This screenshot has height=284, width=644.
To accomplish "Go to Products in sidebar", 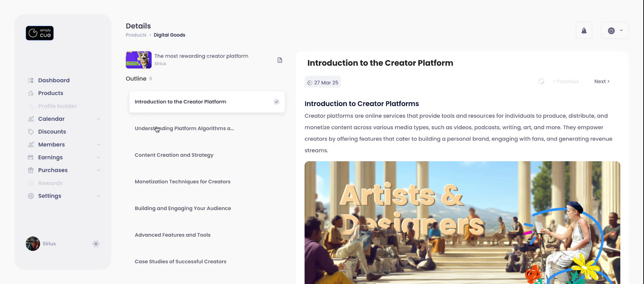I will 50,93.
